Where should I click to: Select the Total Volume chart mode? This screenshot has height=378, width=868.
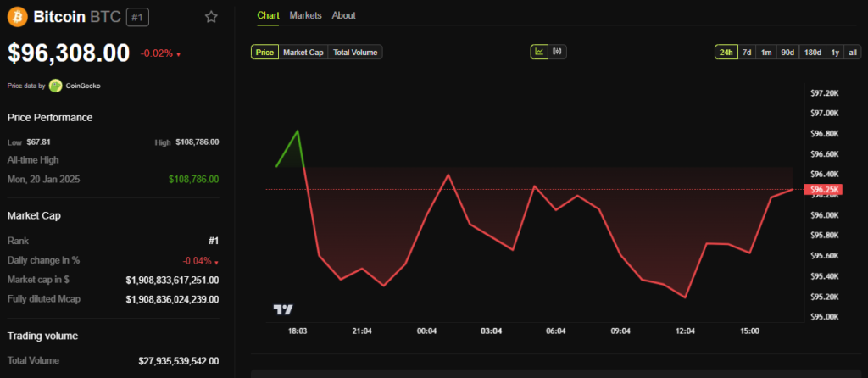click(x=355, y=52)
